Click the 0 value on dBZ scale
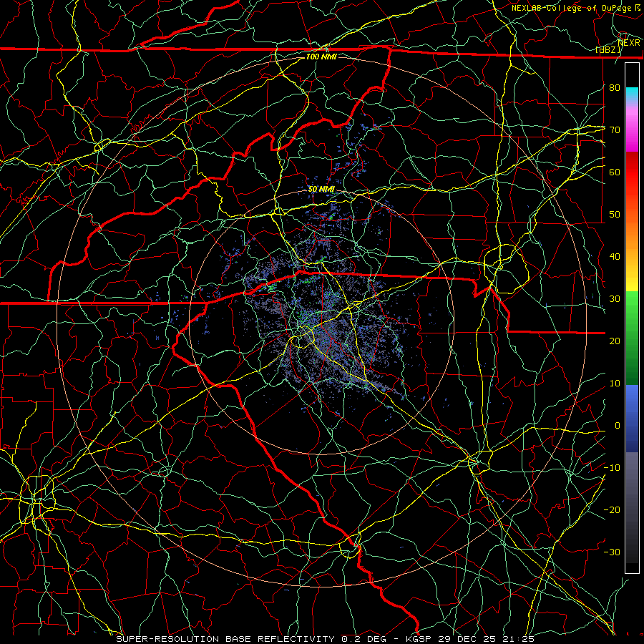Viewport: 644px width, 644px height. 618,426
